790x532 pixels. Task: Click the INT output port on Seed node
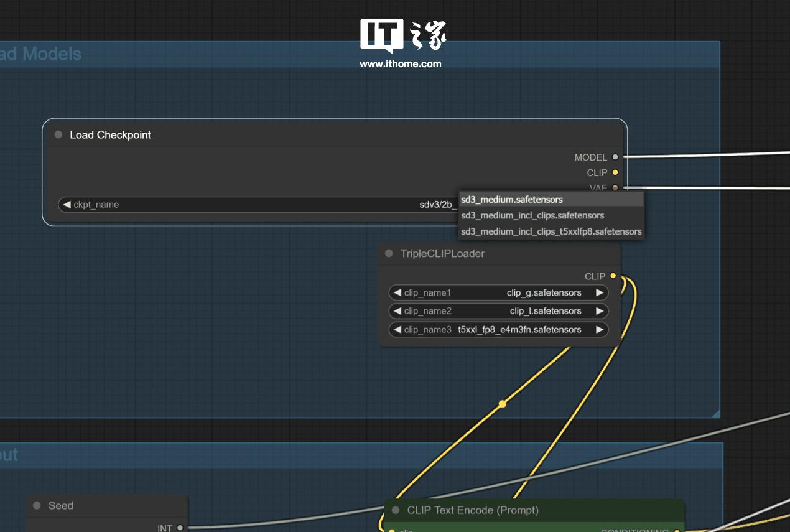point(180,528)
